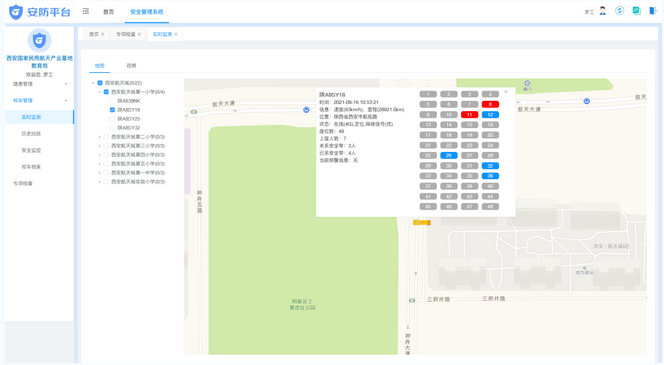Click the 西安航天城第五小学 tree label
This screenshot has height=365, width=664.
[x=138, y=164]
